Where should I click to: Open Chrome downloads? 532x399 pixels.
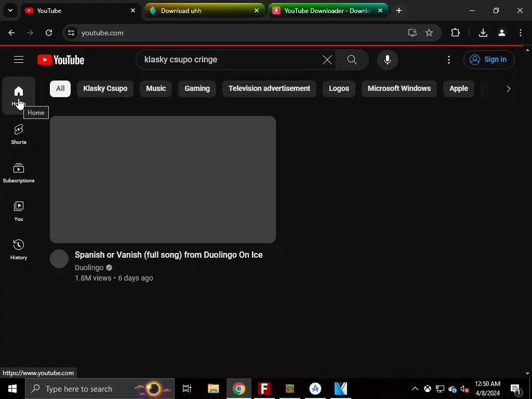click(483, 33)
